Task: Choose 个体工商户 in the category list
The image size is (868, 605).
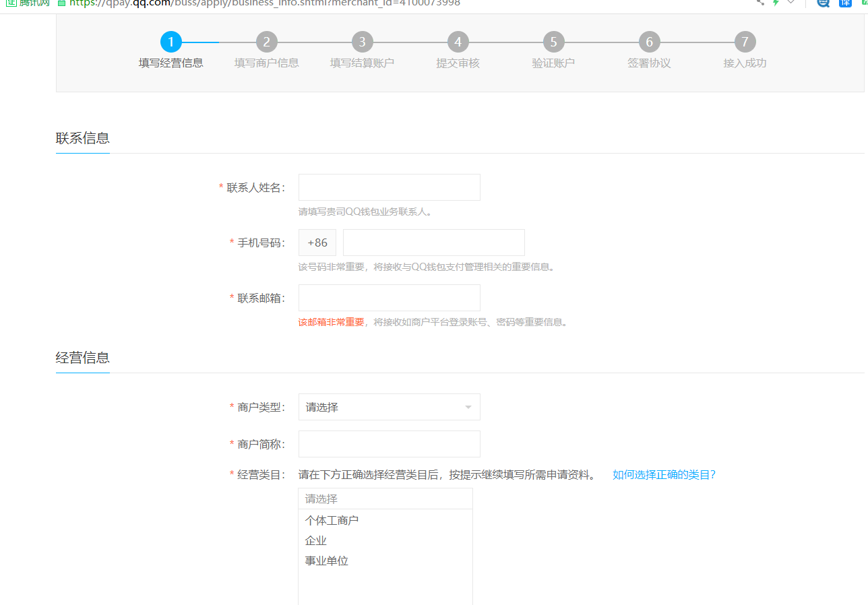Action: click(x=332, y=521)
